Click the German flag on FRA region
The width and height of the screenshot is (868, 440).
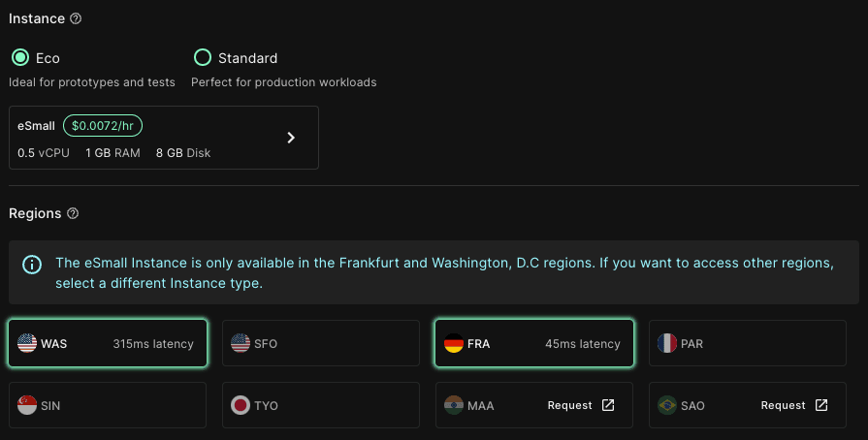(x=453, y=343)
